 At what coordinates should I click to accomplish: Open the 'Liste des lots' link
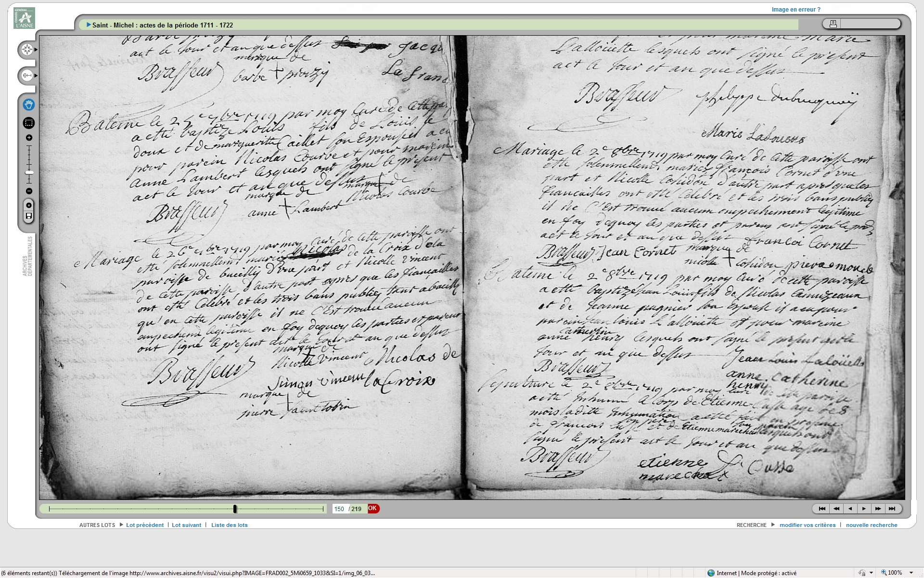[x=229, y=525]
